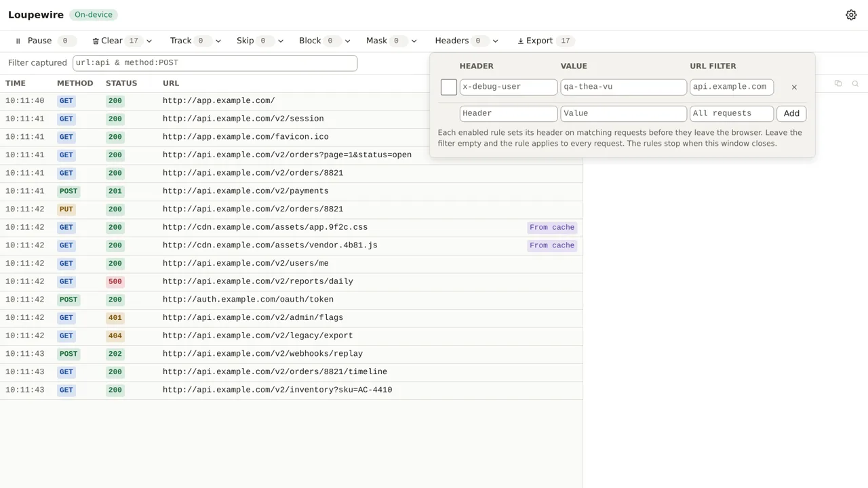Focus the empty Value field
This screenshot has height=488, width=868.
(x=623, y=113)
